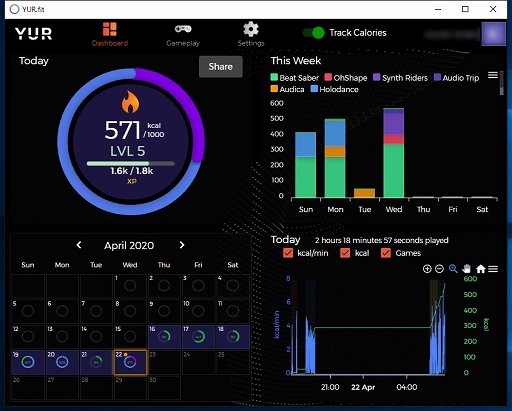The height and width of the screenshot is (411, 512).
Task: Open Today chart hamburger menu
Action: tap(493, 269)
